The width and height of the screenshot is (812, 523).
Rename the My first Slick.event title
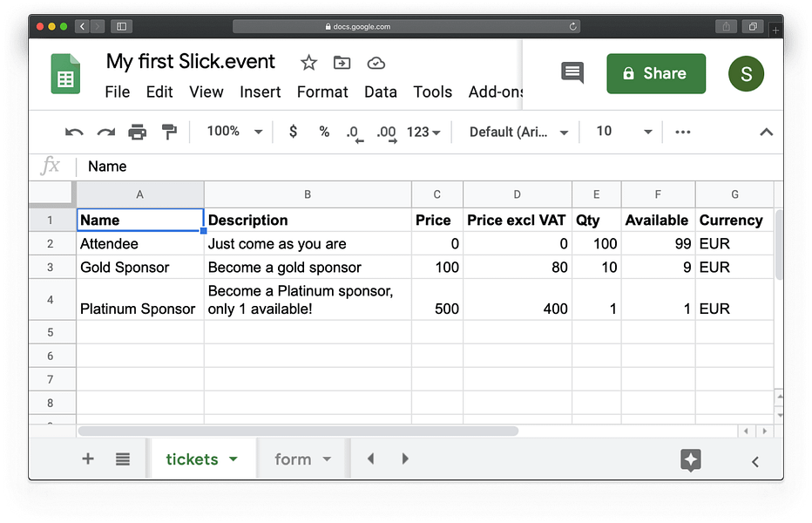[x=191, y=62]
